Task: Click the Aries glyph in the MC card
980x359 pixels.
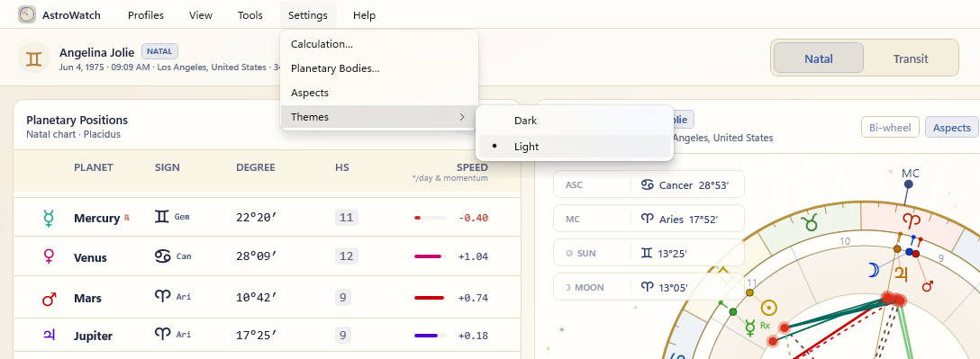Action: [648, 220]
